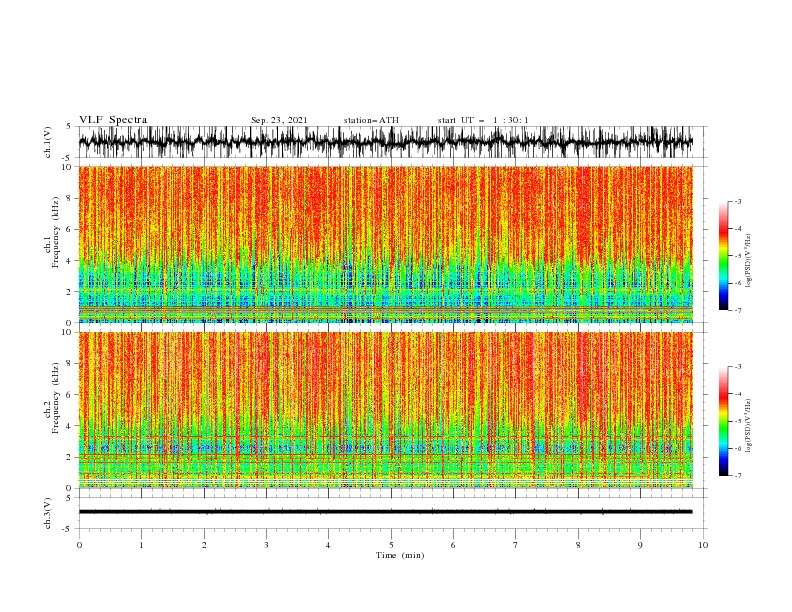The image size is (792, 612).
Task: Click time axis tick label "8"
Action: tap(578, 545)
